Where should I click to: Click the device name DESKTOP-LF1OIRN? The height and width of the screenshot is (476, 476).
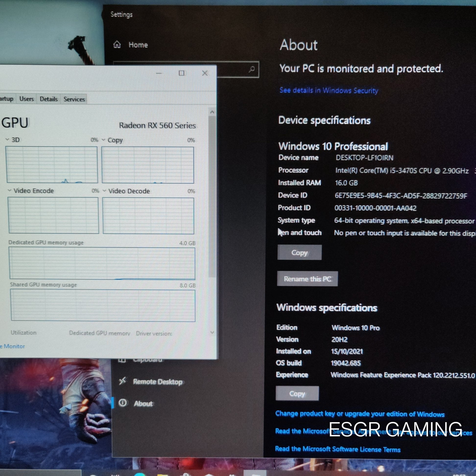[364, 158]
